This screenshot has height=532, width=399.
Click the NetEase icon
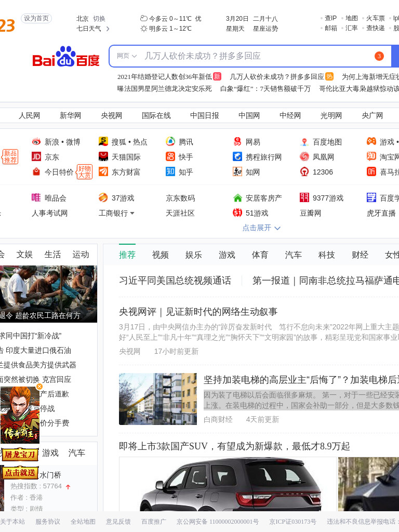coord(237,141)
